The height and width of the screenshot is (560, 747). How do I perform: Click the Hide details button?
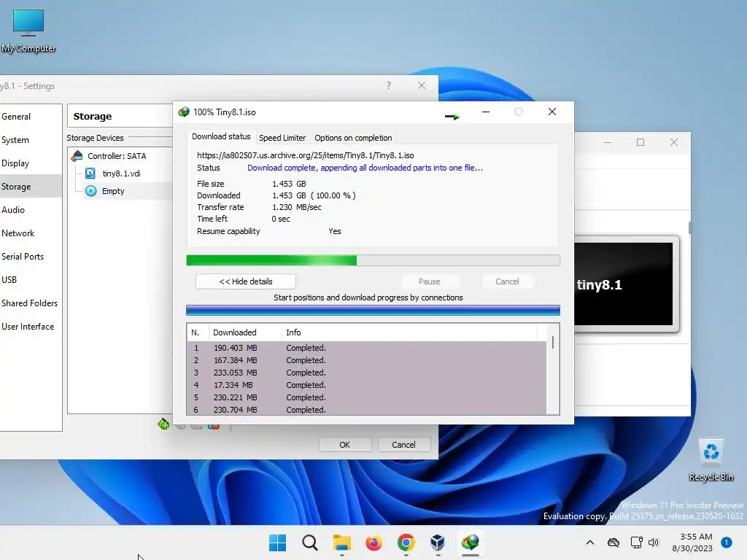pos(245,281)
